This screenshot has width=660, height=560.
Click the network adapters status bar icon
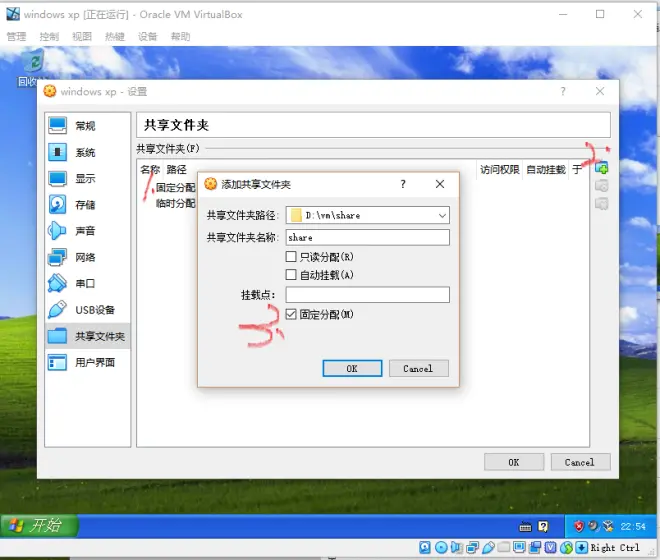click(x=472, y=547)
